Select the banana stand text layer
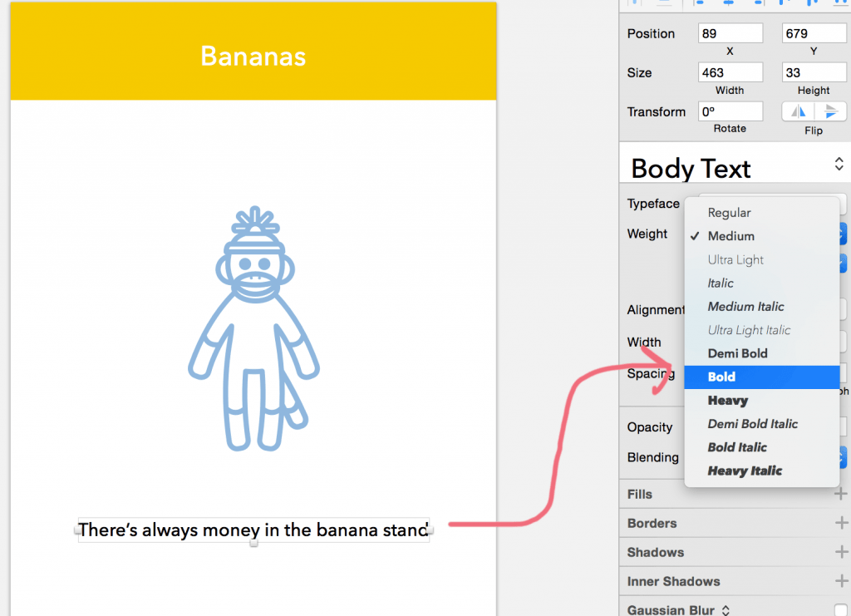851x616 pixels. tap(253, 530)
